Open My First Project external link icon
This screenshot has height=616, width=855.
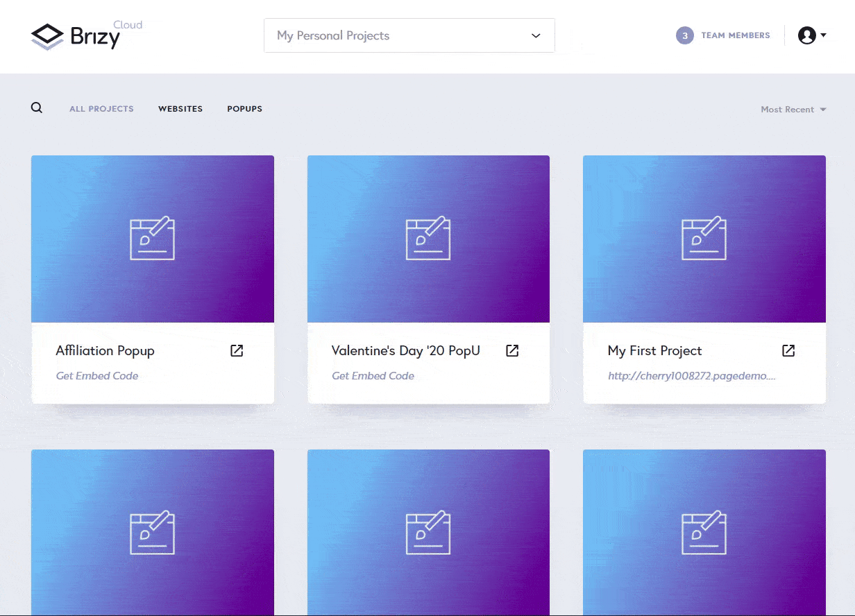[x=788, y=350]
